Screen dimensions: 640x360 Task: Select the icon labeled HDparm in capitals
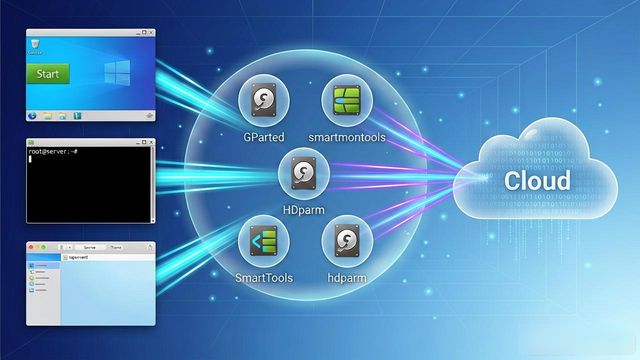tap(304, 174)
